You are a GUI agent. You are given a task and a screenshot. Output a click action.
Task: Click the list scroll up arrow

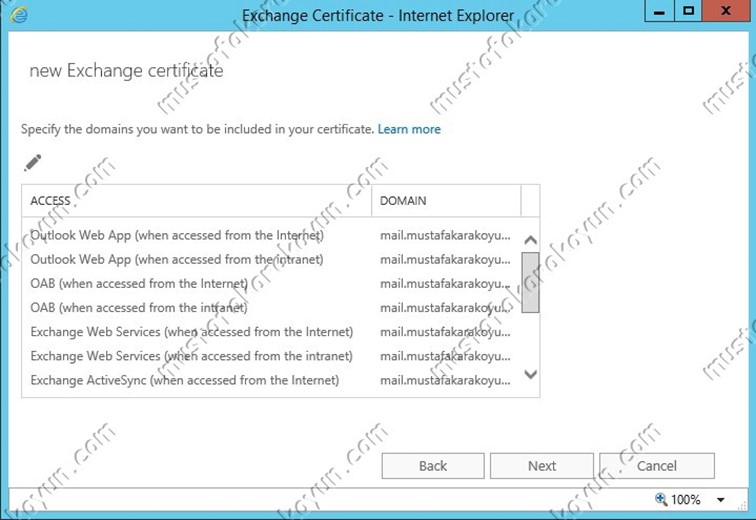point(530,240)
